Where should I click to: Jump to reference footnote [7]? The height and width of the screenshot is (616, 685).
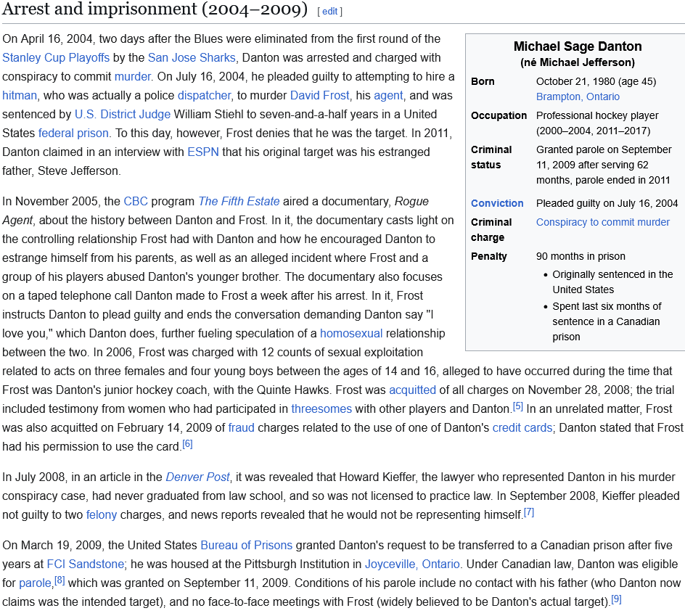pos(529,512)
